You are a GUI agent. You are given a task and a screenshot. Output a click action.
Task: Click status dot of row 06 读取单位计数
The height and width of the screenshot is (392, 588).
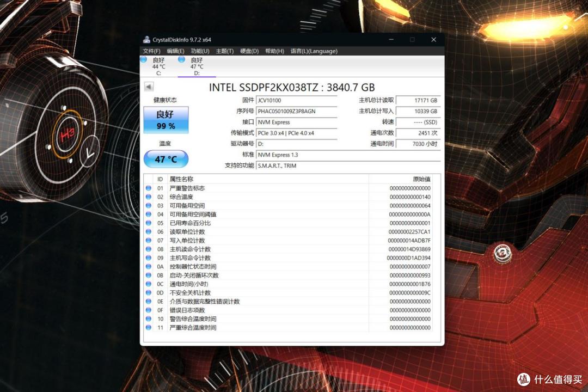pos(149,231)
